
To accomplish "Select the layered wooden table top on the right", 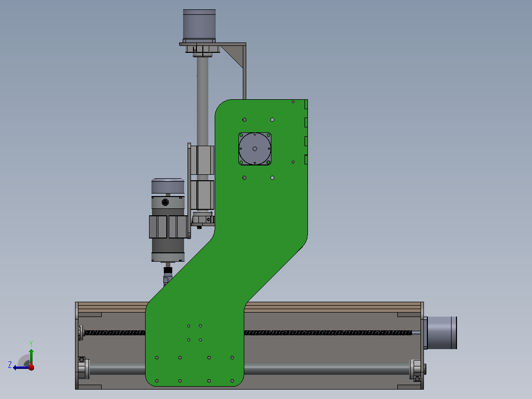I will point(333,307).
